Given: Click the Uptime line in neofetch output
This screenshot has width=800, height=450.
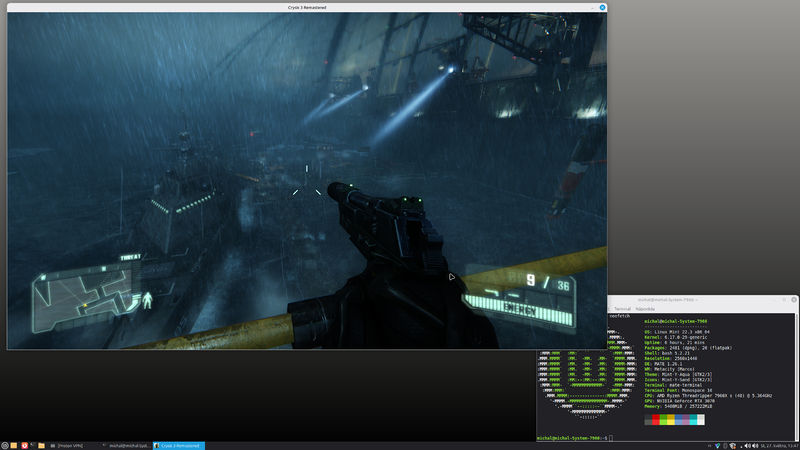Looking at the screenshot, I should [x=674, y=342].
